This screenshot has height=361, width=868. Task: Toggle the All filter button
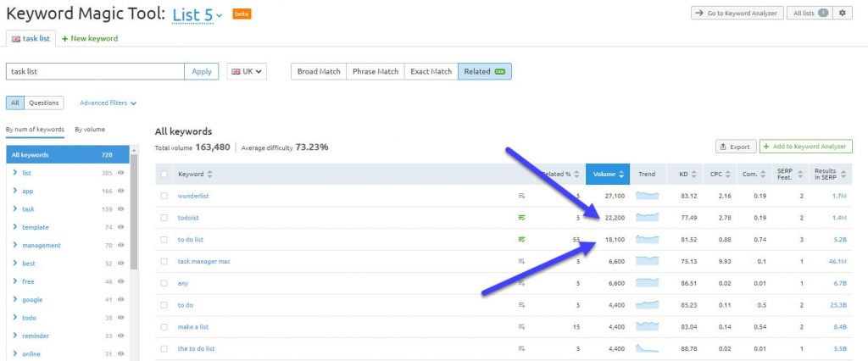click(15, 103)
